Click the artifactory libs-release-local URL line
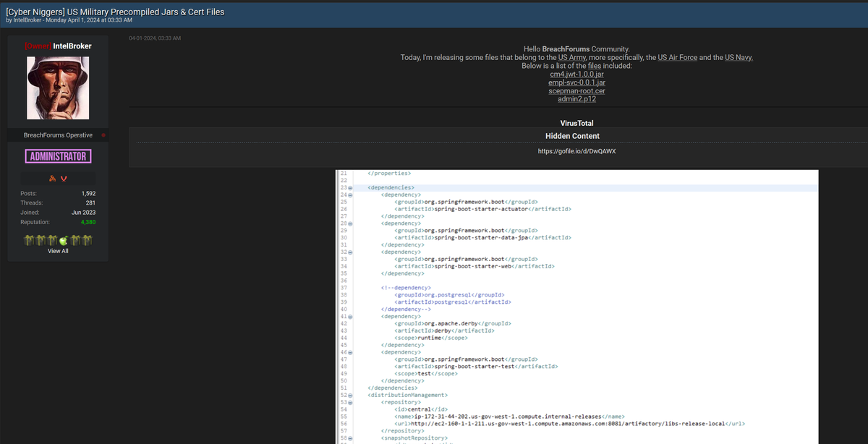868x444 pixels. click(570, 423)
